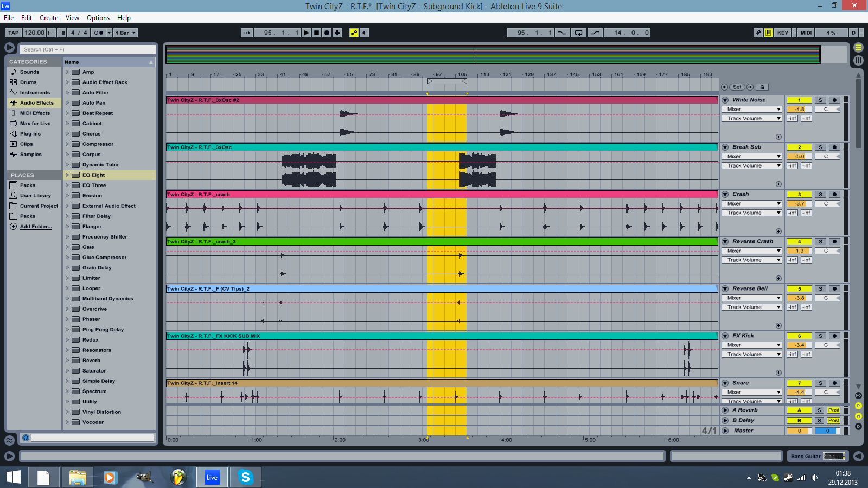Viewport: 868px width, 488px height.
Task: Toggle Automation Arm button (yellow)
Action: (x=354, y=33)
